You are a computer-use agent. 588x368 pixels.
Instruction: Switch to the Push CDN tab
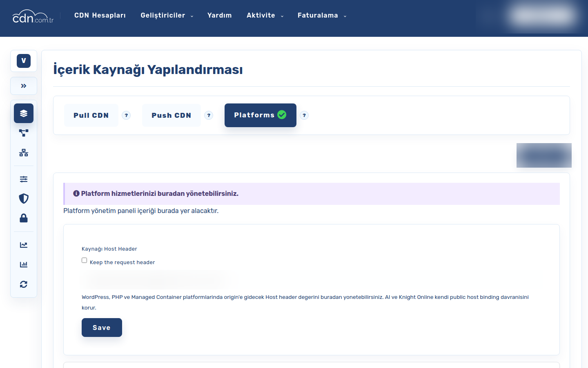171,115
